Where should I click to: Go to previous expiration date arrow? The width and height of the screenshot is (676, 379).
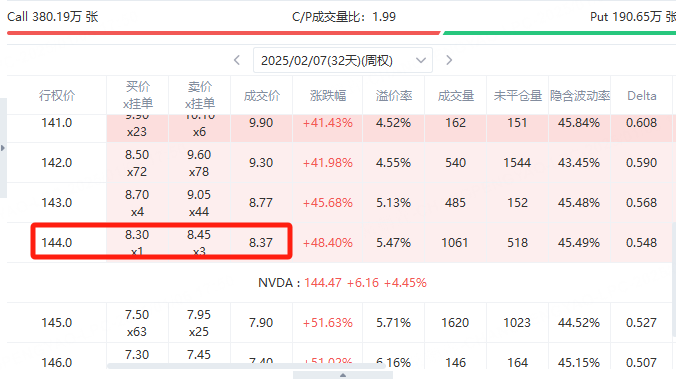pos(237,60)
